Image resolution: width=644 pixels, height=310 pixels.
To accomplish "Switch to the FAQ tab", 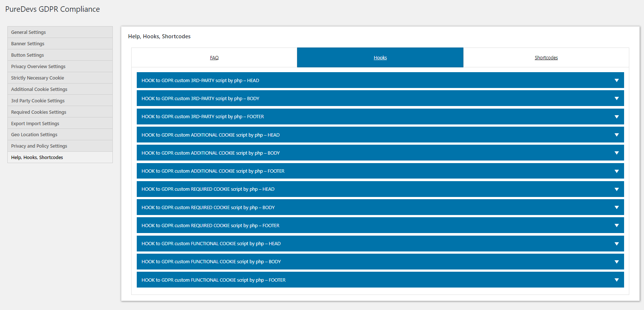I will tap(214, 58).
